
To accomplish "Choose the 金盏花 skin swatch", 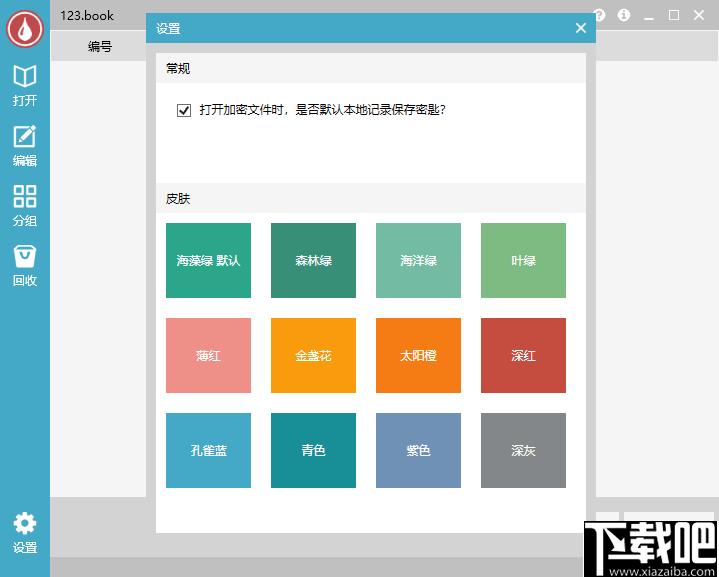I will pyautogui.click(x=313, y=355).
